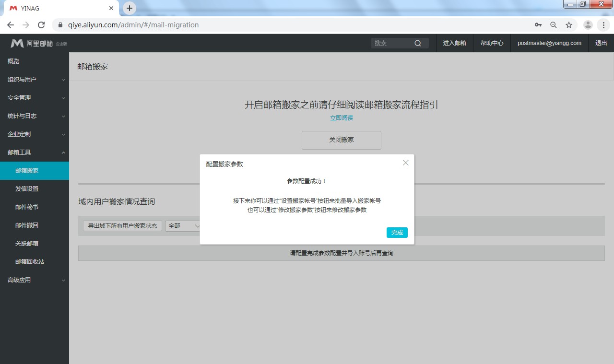Click the 域内用户搬家情况查询 heading
614x364 pixels.
[x=117, y=202]
